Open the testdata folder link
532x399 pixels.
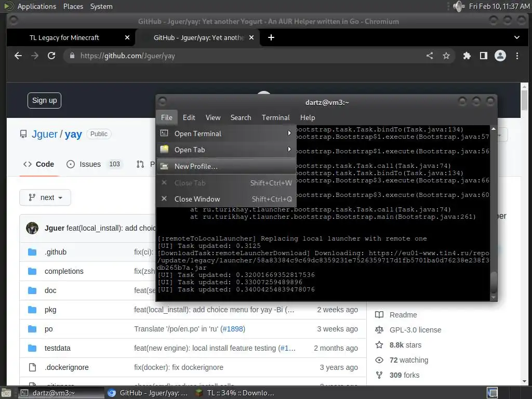point(58,348)
